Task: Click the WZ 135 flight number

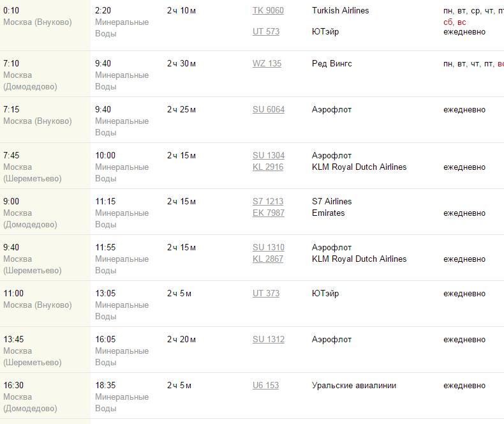Action: click(267, 63)
